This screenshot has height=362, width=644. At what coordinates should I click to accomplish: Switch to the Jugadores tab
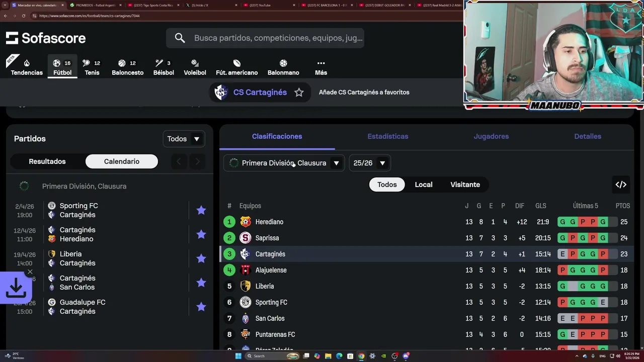pyautogui.click(x=491, y=136)
